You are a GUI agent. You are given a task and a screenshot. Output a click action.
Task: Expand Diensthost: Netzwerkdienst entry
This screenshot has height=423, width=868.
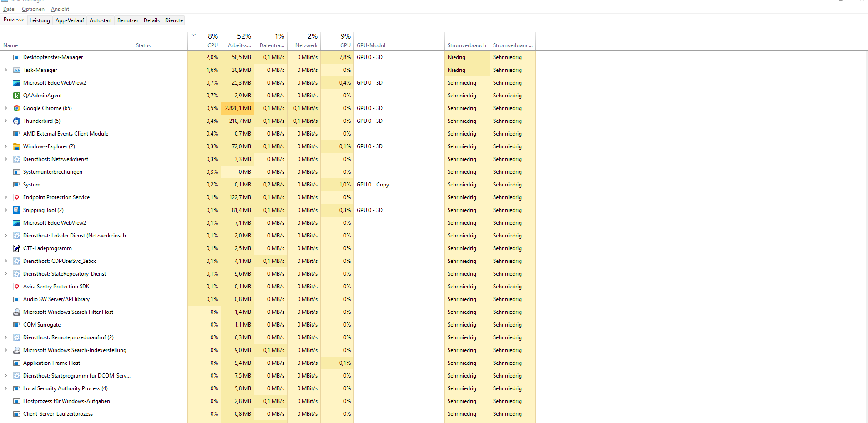tap(5, 159)
